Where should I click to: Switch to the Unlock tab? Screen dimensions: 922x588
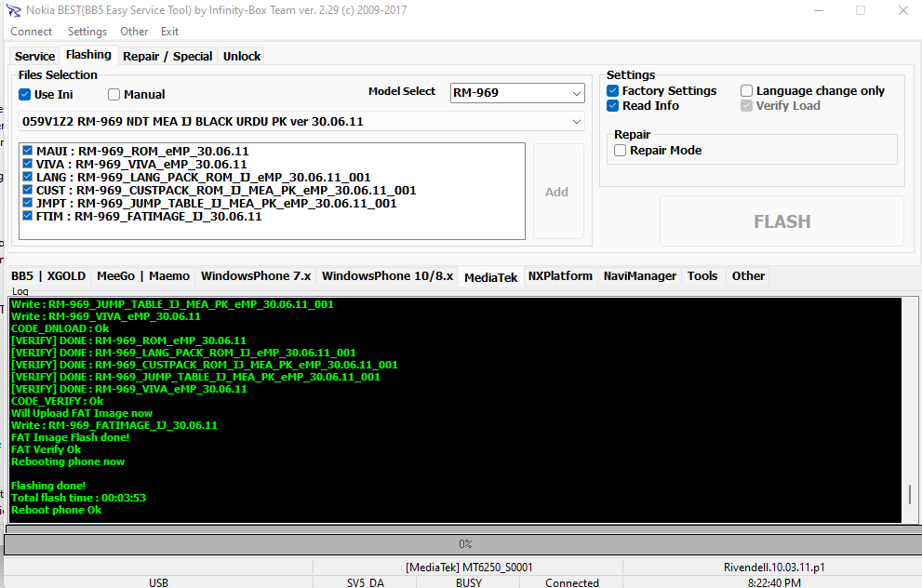pyautogui.click(x=242, y=57)
